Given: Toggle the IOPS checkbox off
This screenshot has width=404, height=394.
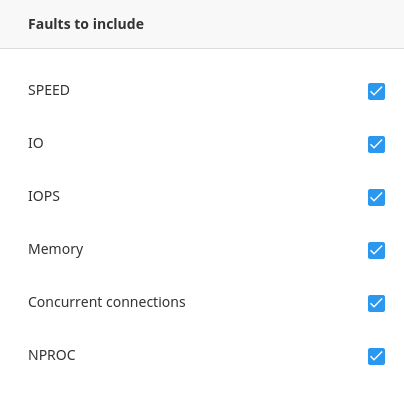Looking at the screenshot, I should (376, 197).
